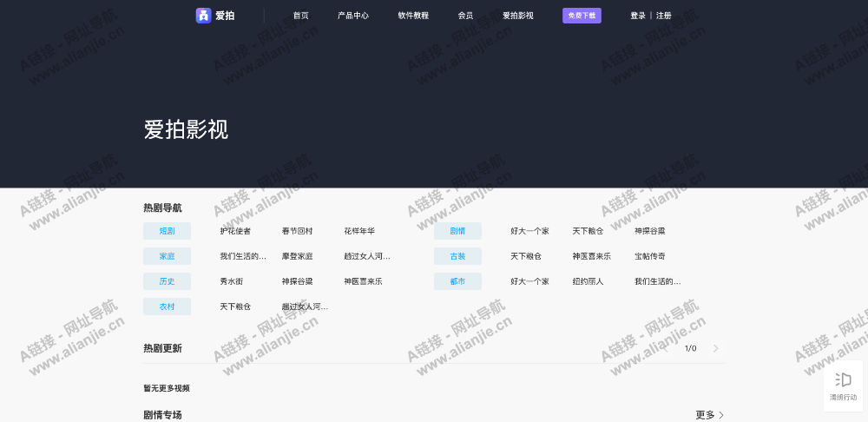Click the 登录 link
This screenshot has height=422, width=868.
tap(638, 16)
